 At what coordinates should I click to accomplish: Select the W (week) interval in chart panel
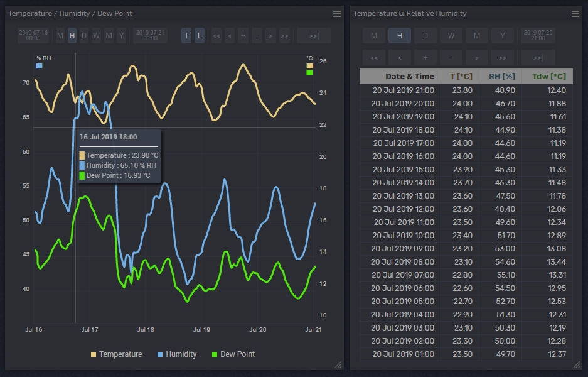(x=96, y=36)
